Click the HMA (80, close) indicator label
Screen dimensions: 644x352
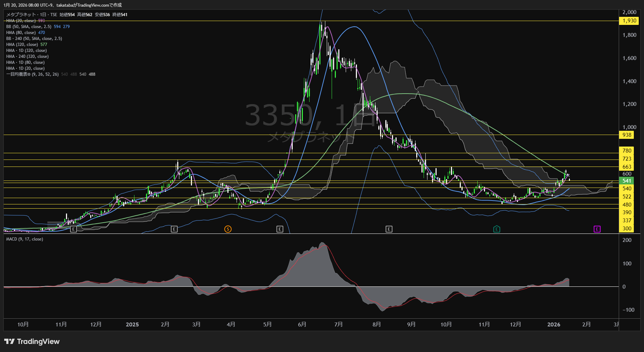21,33
